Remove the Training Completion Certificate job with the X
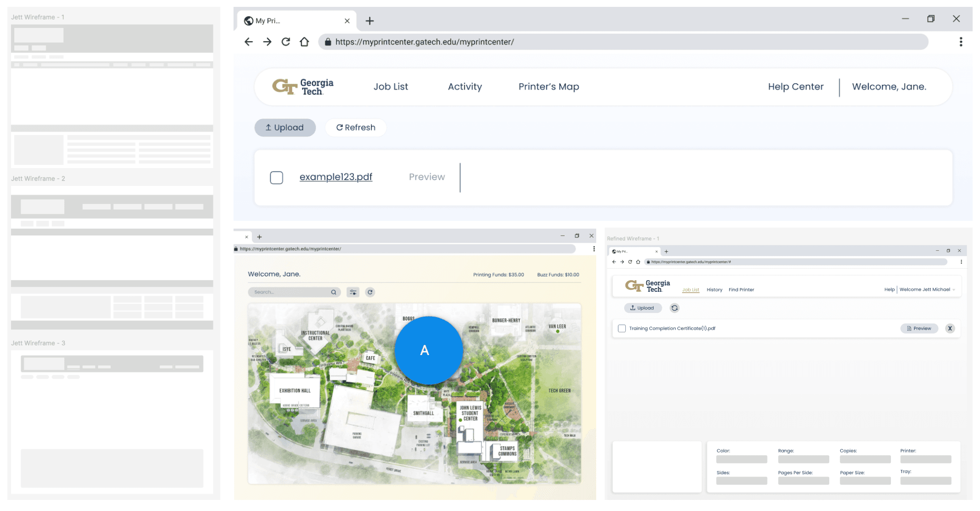This screenshot has height=511, width=980. (950, 329)
